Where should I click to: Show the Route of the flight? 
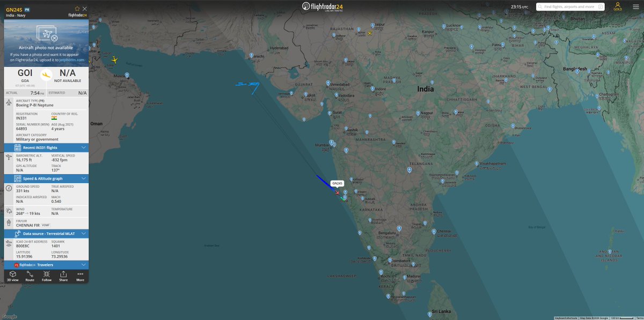point(30,276)
